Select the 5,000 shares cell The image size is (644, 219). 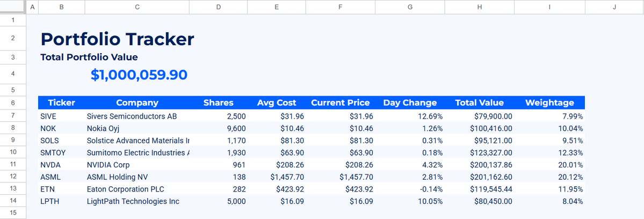click(x=219, y=201)
